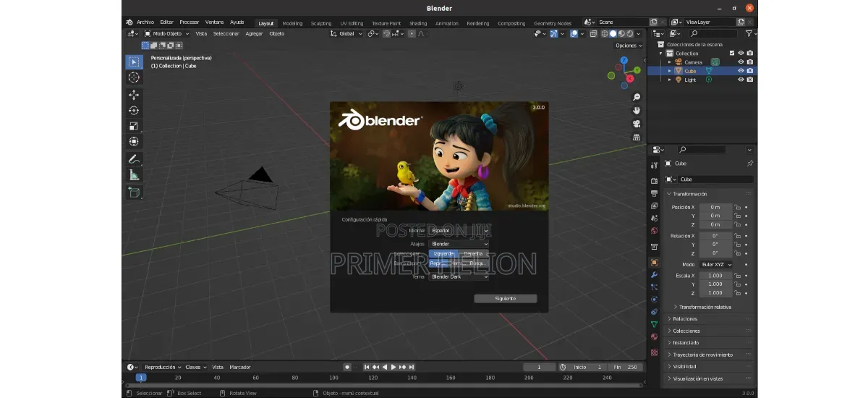The height and width of the screenshot is (398, 868).
Task: Open the Tool properties tab icon
Action: 654,165
